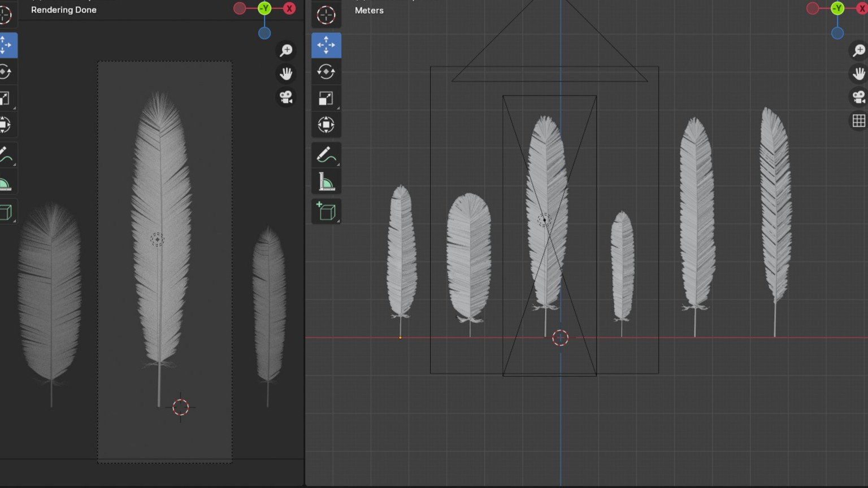Select the Cursor tool in right viewport toolbar
Screen dimensions: 868x488
click(326, 15)
